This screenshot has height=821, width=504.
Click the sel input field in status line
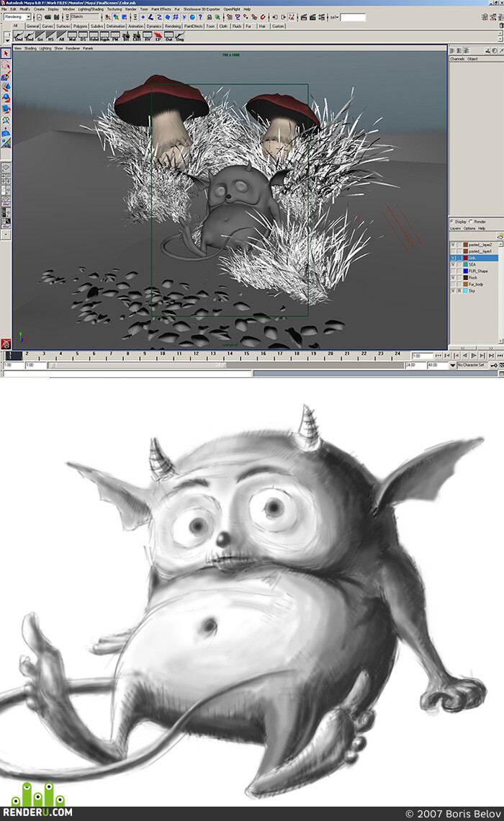coord(353,17)
